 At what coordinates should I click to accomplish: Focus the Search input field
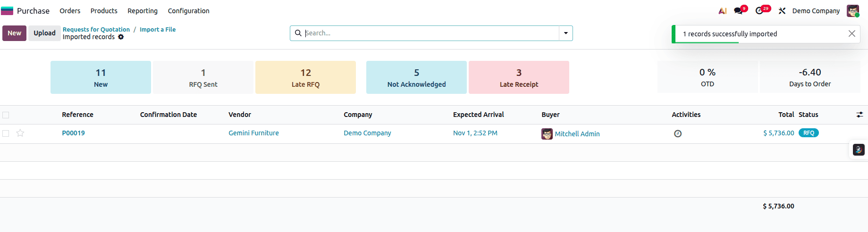(431, 33)
